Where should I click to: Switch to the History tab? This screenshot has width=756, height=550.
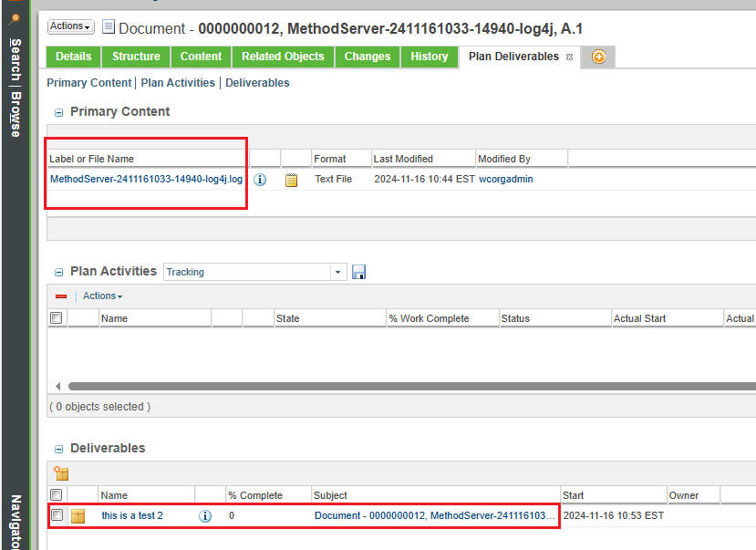[429, 57]
